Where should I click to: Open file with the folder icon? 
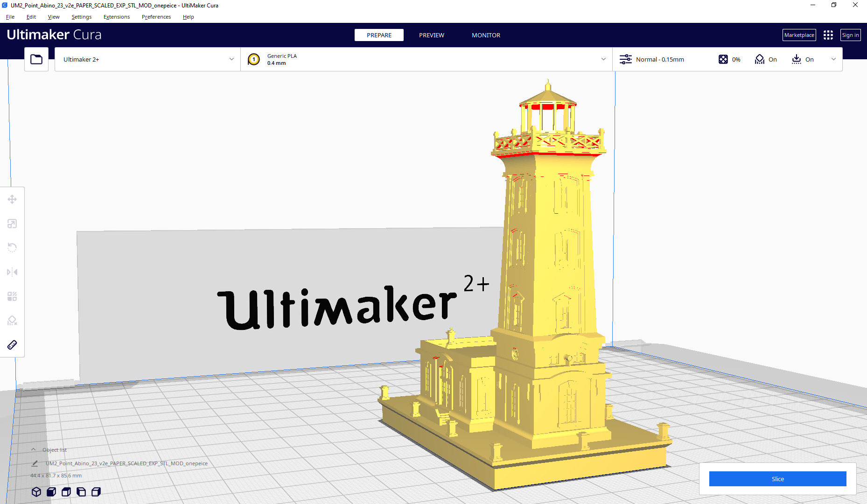(36, 59)
